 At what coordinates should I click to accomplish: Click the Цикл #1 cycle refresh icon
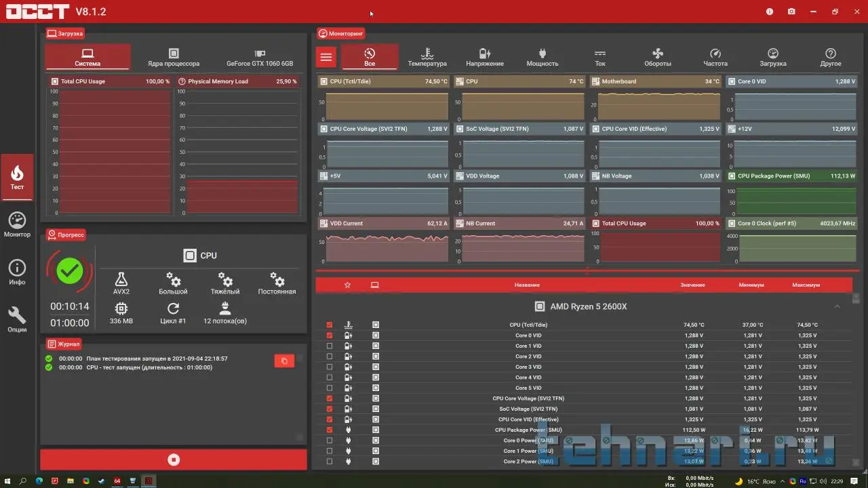[174, 309]
